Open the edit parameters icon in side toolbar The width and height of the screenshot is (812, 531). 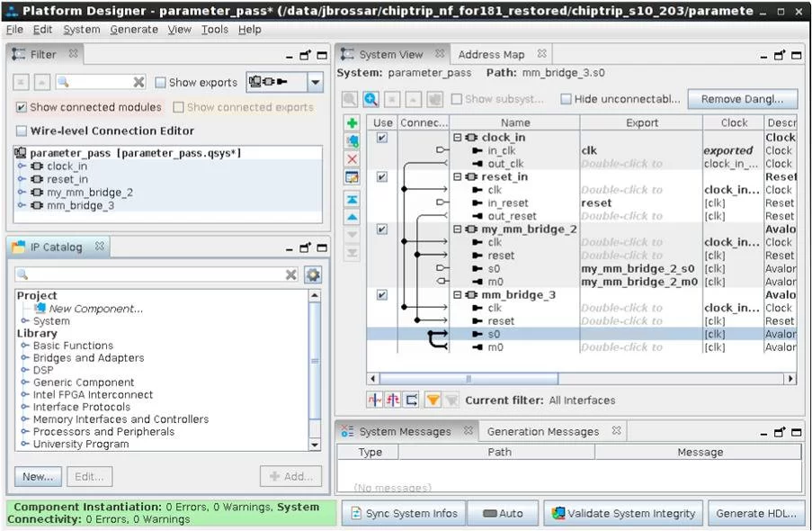click(x=352, y=176)
